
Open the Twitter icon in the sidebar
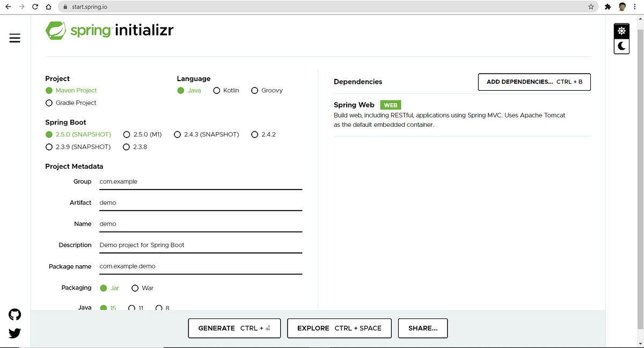14,333
